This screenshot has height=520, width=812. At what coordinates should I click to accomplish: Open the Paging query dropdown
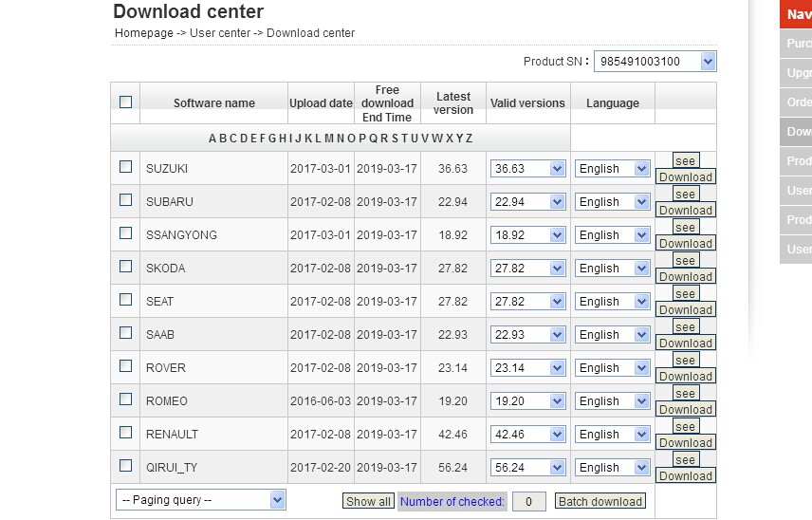click(x=201, y=500)
